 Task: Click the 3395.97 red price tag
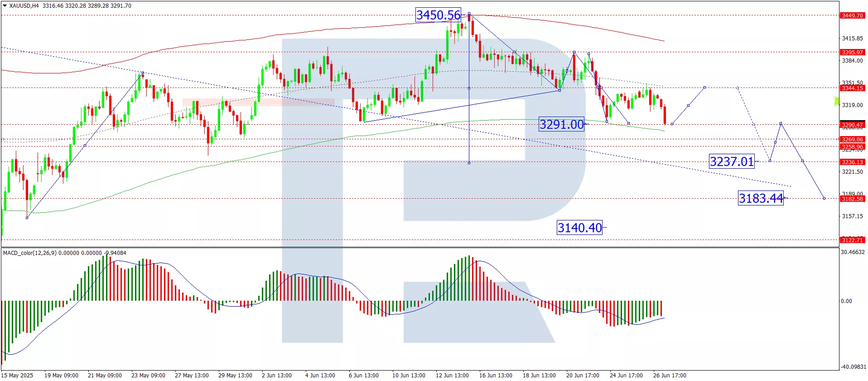852,53
